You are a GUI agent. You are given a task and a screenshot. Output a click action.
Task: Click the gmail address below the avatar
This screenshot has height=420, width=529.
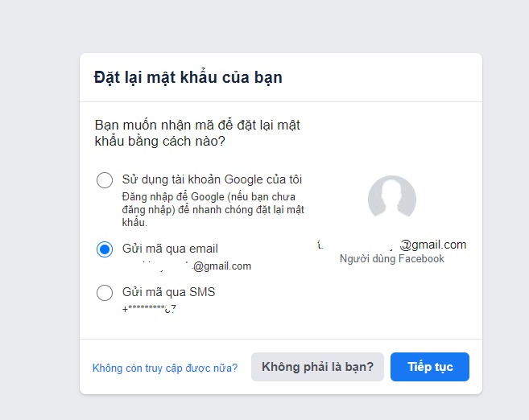tap(391, 245)
